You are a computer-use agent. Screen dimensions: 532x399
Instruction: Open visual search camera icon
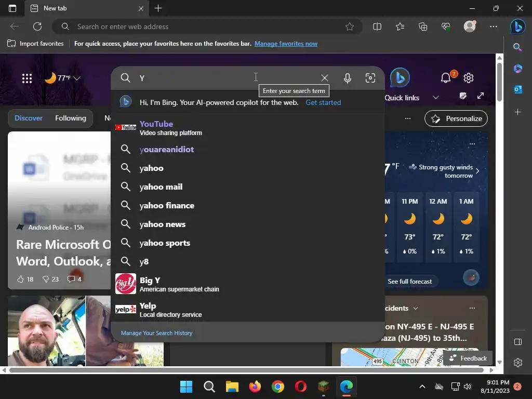(x=370, y=78)
